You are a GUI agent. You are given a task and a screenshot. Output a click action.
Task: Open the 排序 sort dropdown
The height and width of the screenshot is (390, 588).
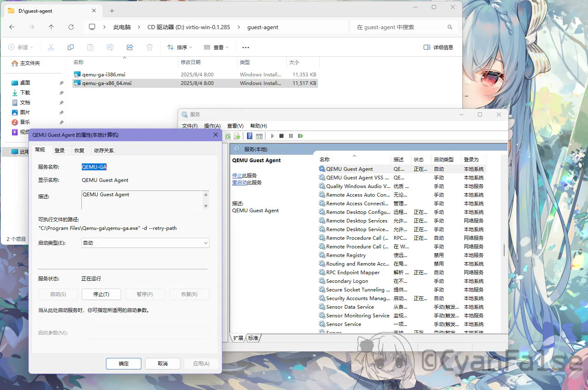click(179, 47)
